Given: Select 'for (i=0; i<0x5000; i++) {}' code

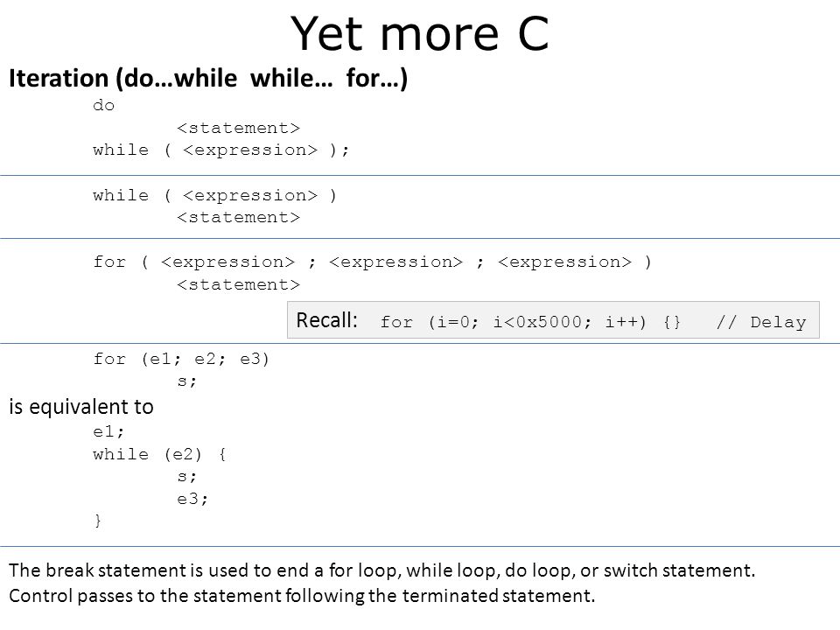Looking at the screenshot, I should 530,322.
